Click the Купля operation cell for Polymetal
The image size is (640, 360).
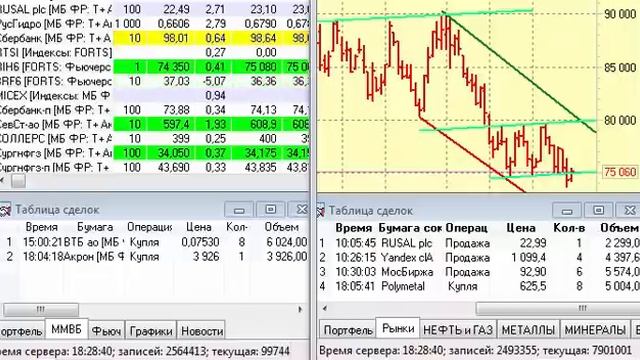(462, 286)
